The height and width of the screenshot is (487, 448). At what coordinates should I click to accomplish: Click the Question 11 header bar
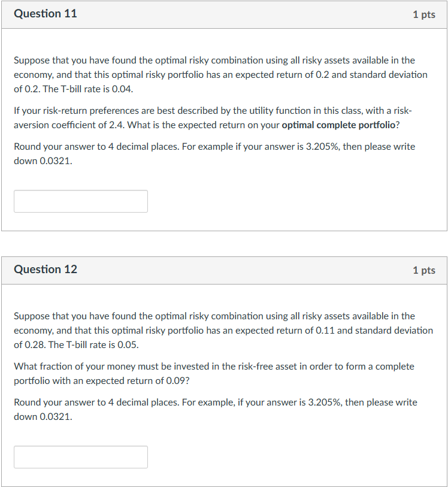[224, 14]
